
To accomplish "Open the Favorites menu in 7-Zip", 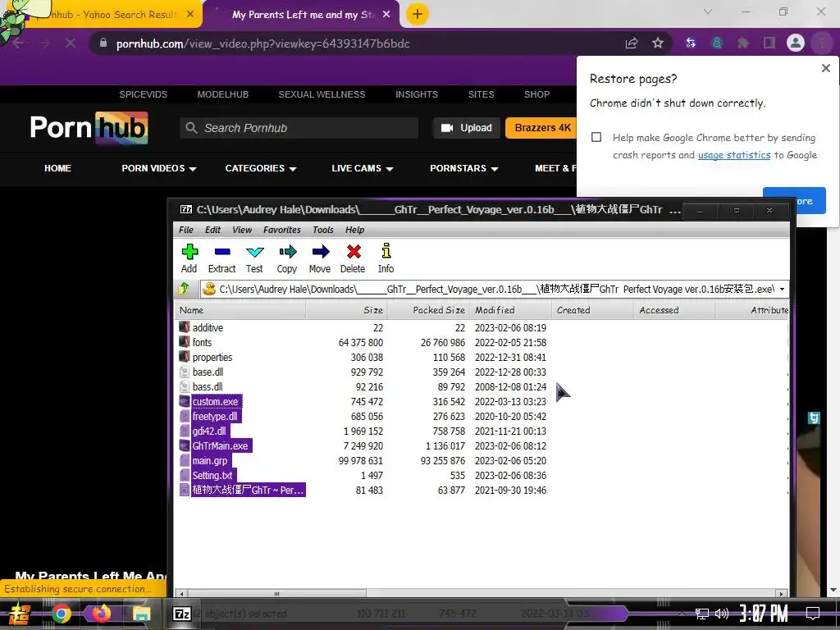I will click(282, 230).
